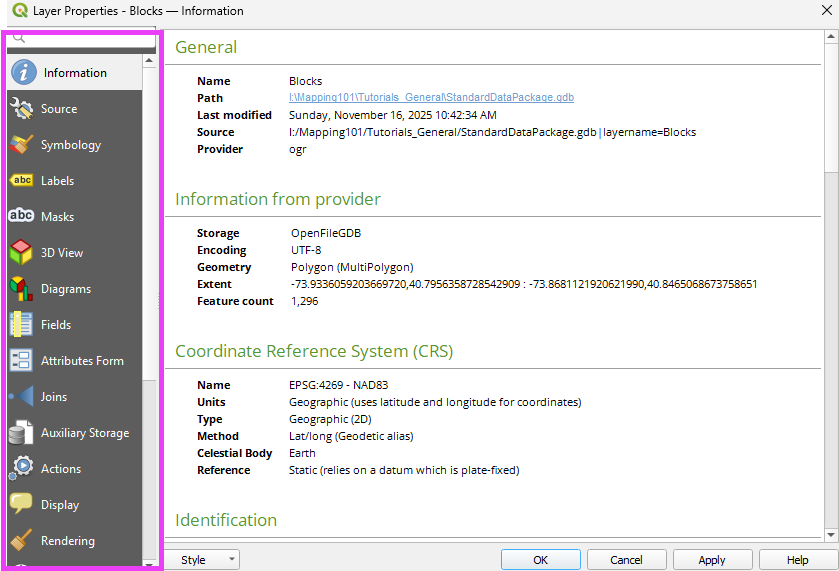Click the "EPSG:4269 - NAD83" CRS name
Screen dimensions: 839x571
point(339,385)
